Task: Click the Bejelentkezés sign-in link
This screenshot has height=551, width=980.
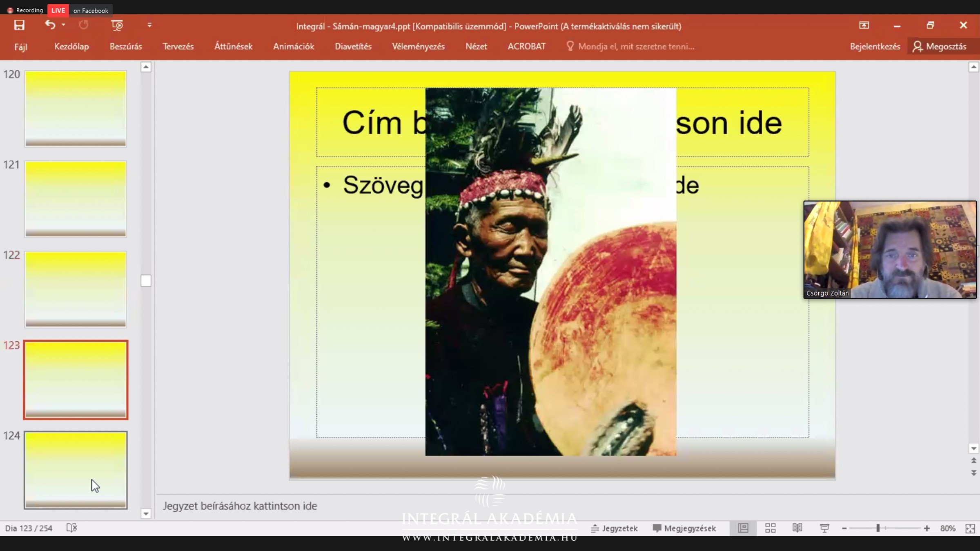Action: point(875,47)
